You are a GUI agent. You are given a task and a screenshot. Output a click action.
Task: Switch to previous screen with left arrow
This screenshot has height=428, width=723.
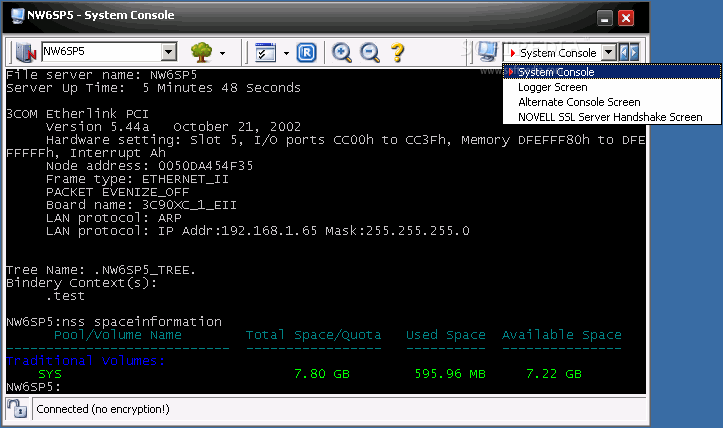click(x=624, y=52)
